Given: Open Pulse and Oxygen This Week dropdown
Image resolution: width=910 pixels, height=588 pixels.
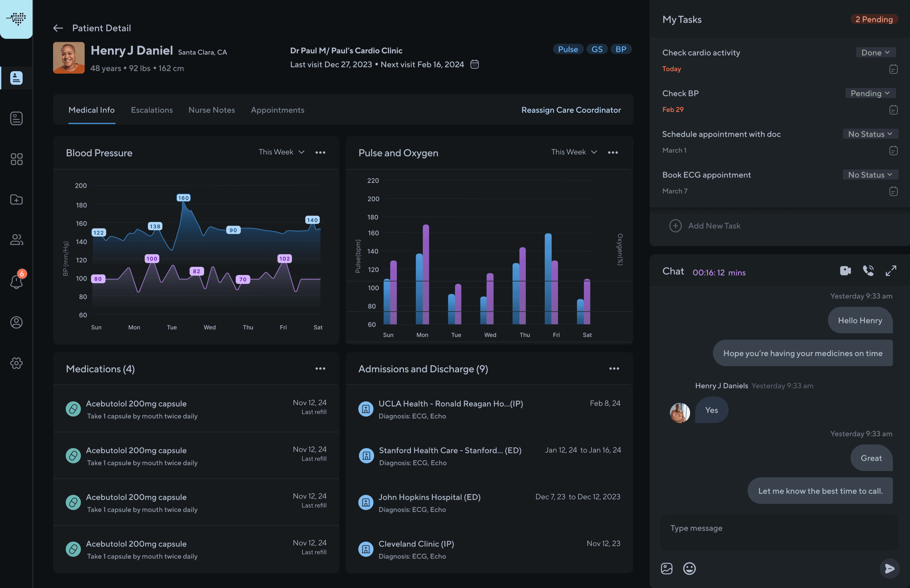Looking at the screenshot, I should (574, 152).
